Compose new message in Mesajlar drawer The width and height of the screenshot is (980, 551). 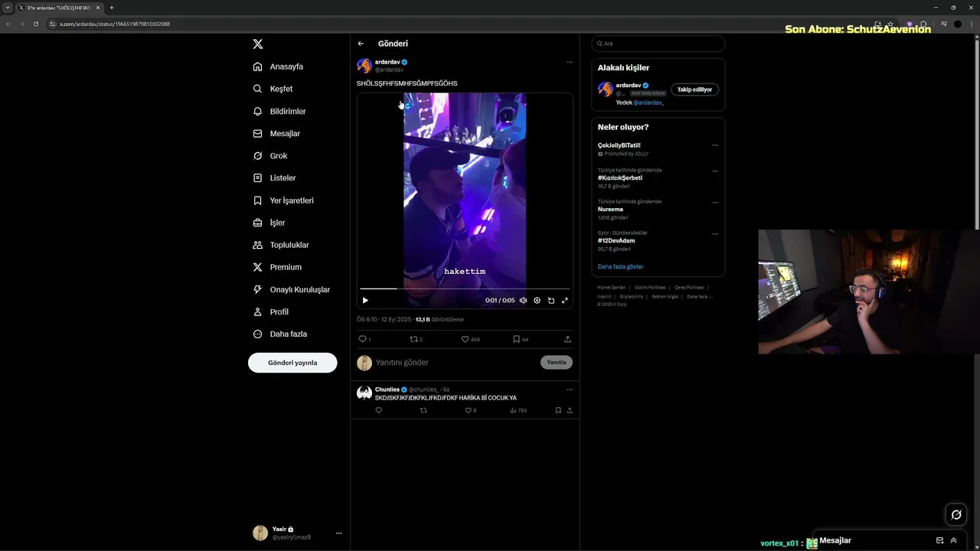[939, 540]
